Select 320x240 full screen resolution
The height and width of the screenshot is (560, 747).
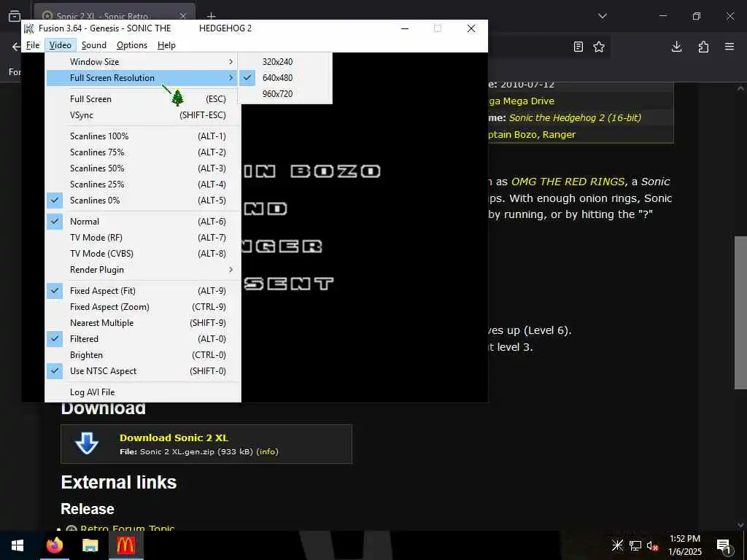click(285, 62)
